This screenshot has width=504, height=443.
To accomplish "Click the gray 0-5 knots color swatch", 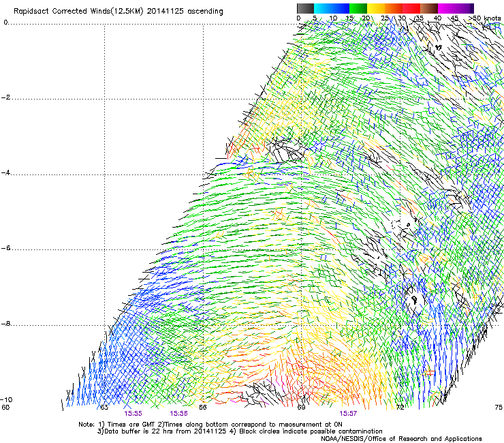I will coord(305,8).
